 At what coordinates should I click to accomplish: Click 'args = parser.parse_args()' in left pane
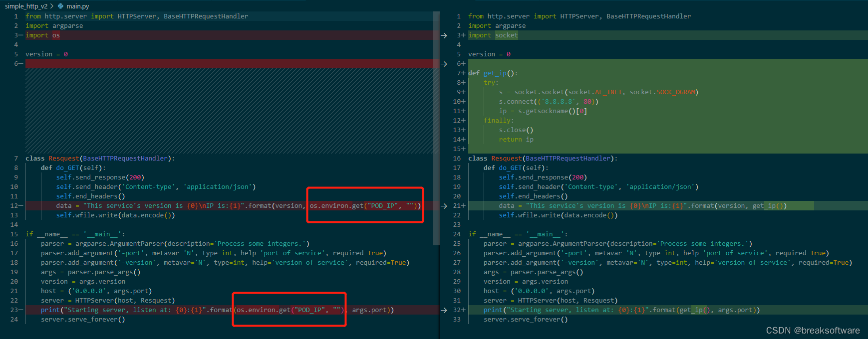point(91,272)
